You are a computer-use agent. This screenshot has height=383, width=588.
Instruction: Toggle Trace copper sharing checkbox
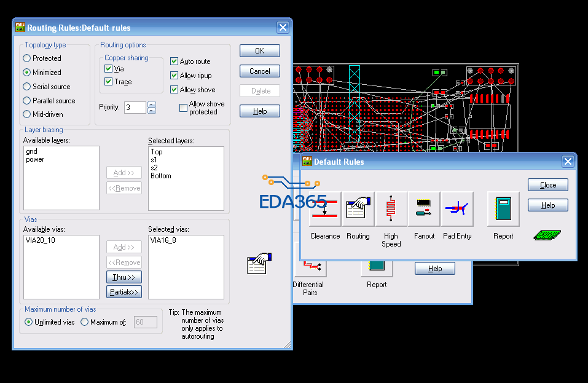click(108, 81)
